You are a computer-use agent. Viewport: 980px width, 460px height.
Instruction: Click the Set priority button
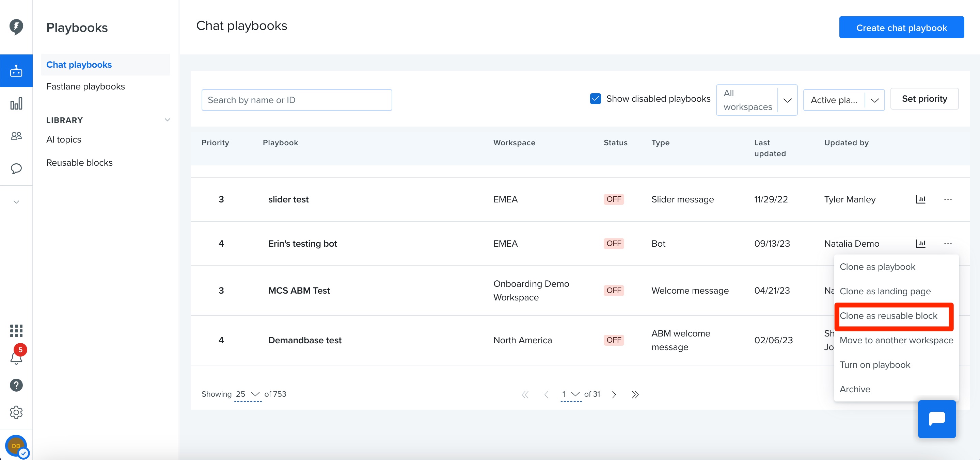coord(924,98)
